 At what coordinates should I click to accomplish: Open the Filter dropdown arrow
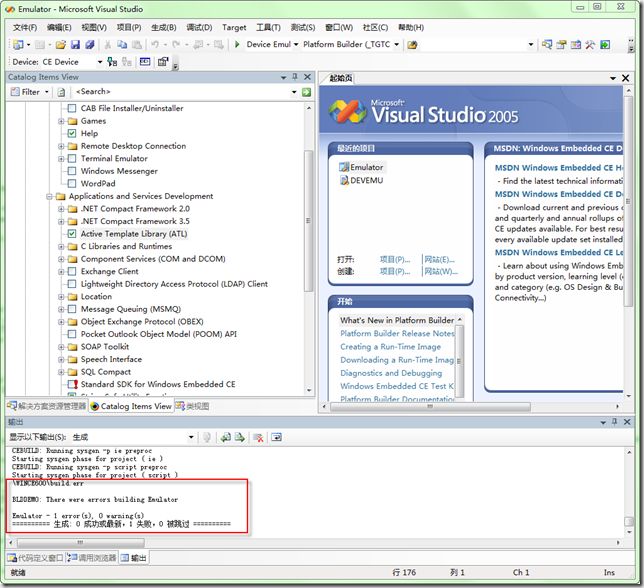click(47, 92)
